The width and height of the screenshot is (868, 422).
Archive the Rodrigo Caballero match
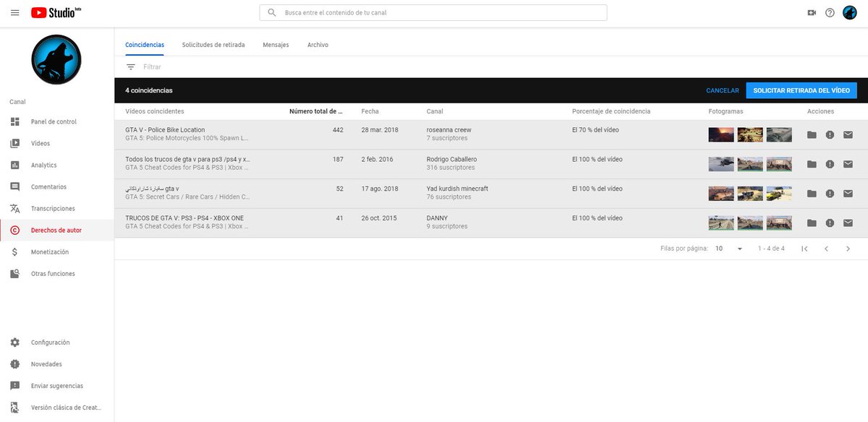812,164
